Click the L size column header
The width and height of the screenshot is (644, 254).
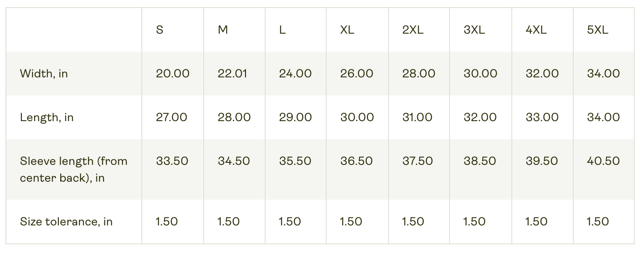(x=282, y=30)
